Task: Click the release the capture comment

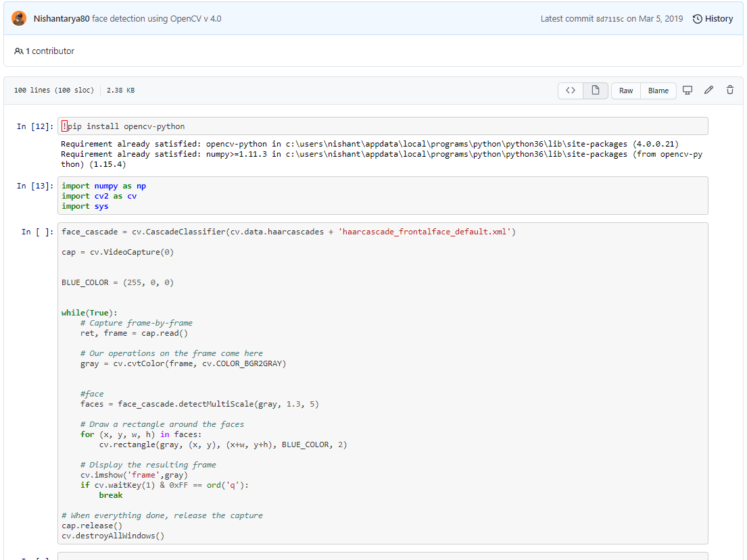Action: click(162, 515)
